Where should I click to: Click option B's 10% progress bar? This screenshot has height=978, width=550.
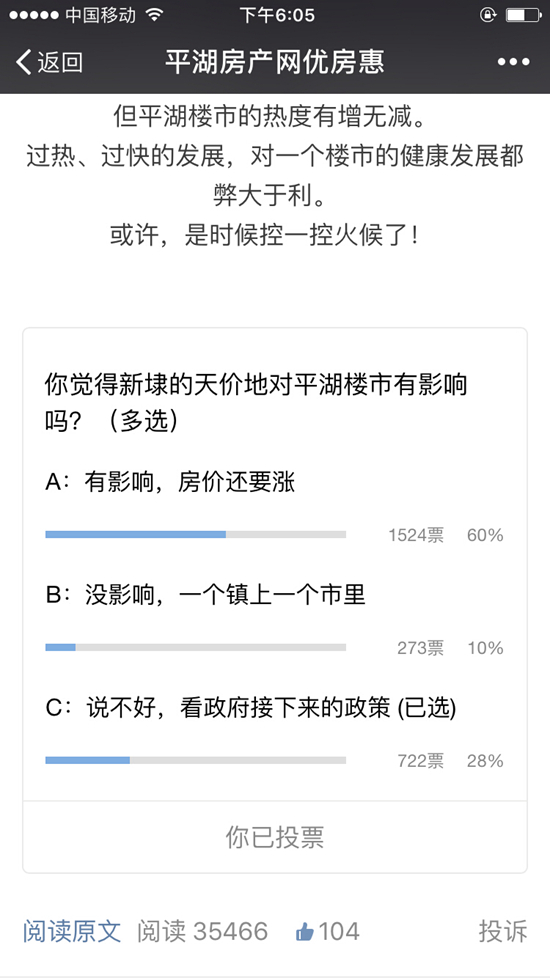(x=196, y=647)
